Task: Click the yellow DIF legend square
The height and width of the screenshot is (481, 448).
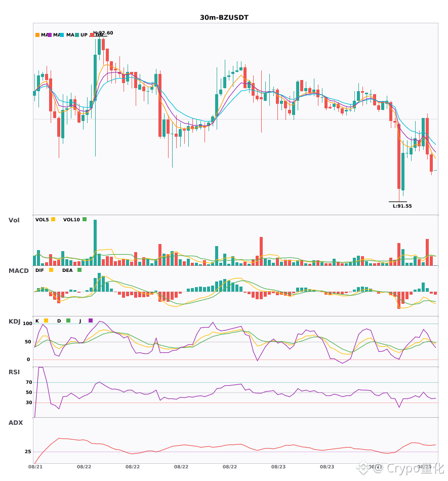Action: click(51, 270)
